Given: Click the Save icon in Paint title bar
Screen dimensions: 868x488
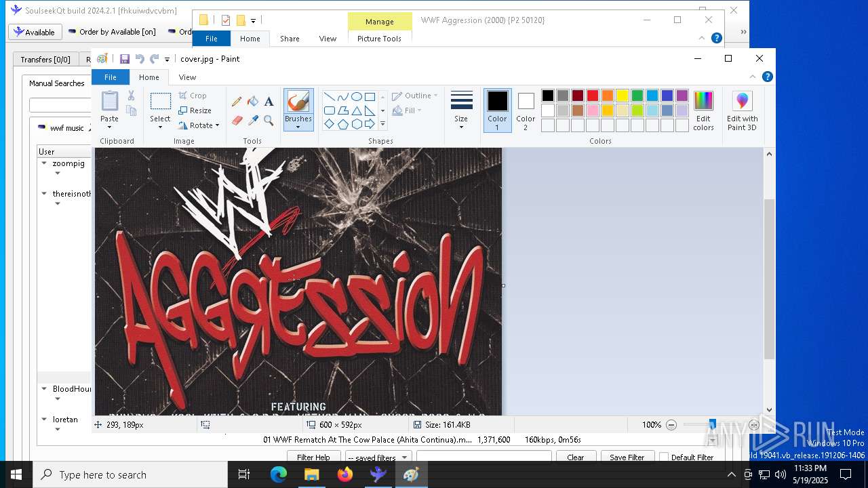Looking at the screenshot, I should point(125,59).
